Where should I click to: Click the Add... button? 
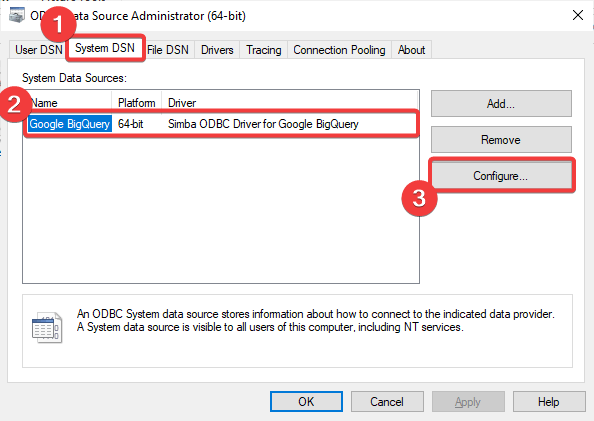501,103
